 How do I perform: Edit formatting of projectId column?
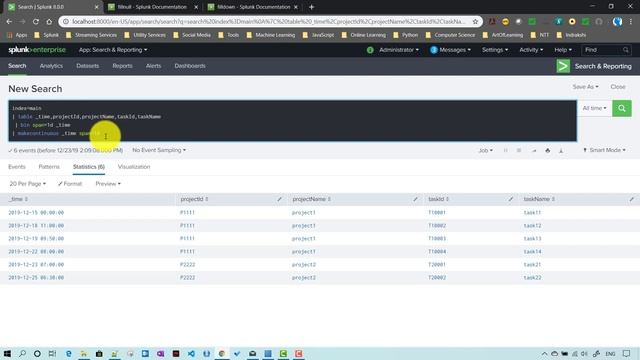coord(280,199)
